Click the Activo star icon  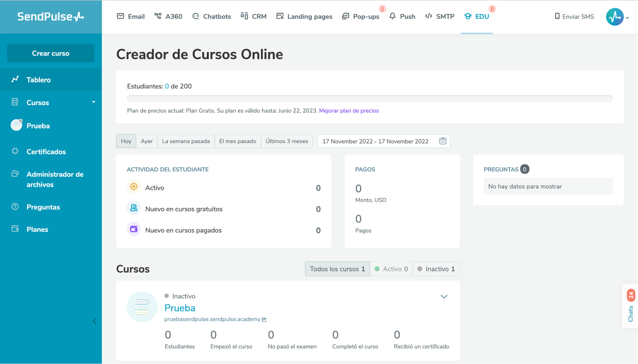(134, 187)
